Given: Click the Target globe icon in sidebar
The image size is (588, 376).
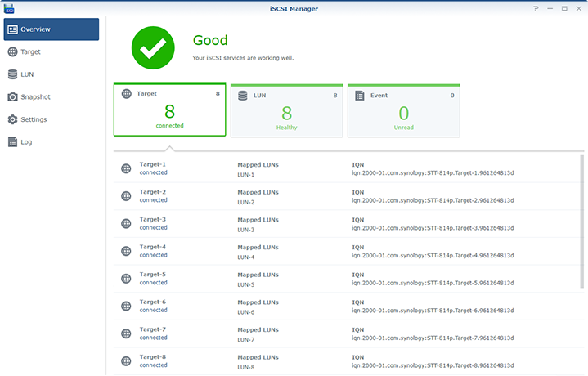Looking at the screenshot, I should [x=12, y=52].
